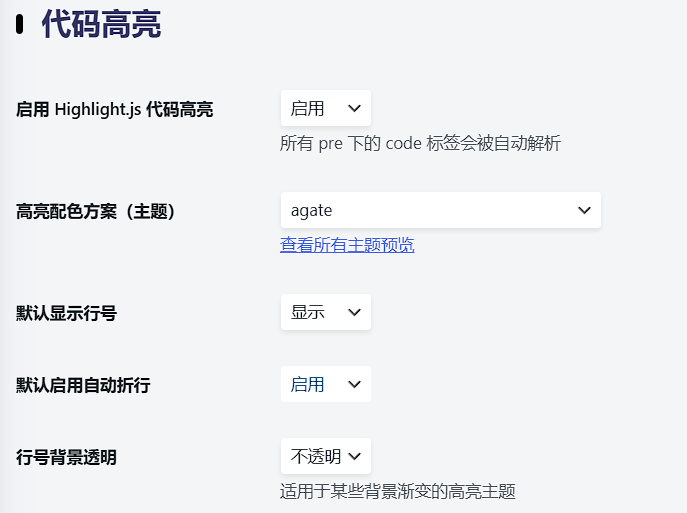Click the 行号背景透明 label
The width and height of the screenshot is (687, 513).
(x=67, y=457)
